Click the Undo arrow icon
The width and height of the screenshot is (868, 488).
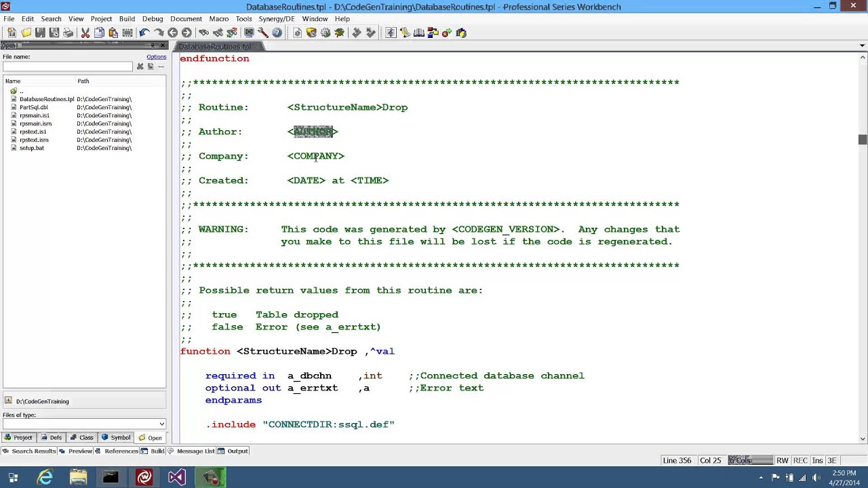pyautogui.click(x=144, y=33)
